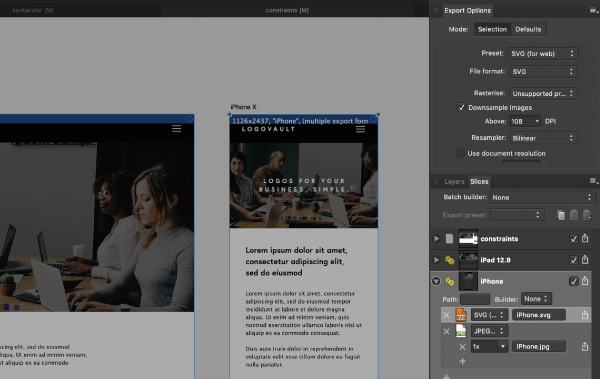Image resolution: width=600 pixels, height=379 pixels.
Task: Remove the SVG export format row
Action: coord(446,315)
